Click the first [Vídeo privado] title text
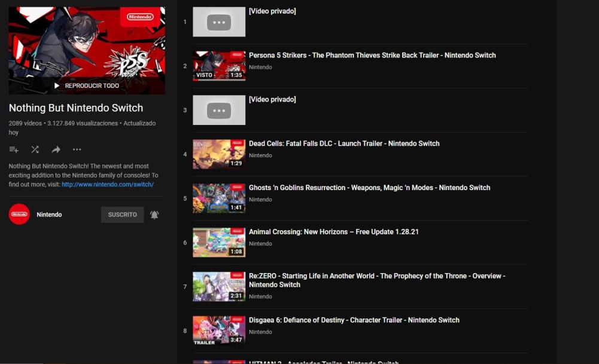Screen dimensions: 599x364 click(272, 11)
